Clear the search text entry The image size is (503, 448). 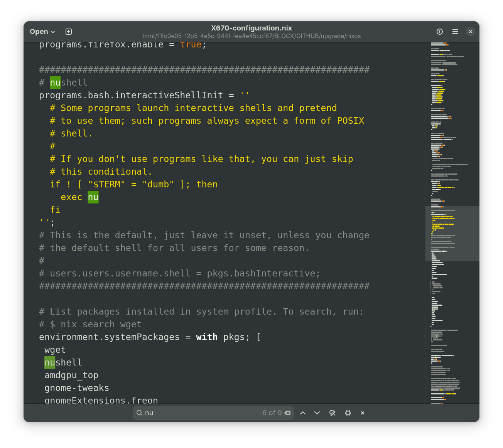287,413
